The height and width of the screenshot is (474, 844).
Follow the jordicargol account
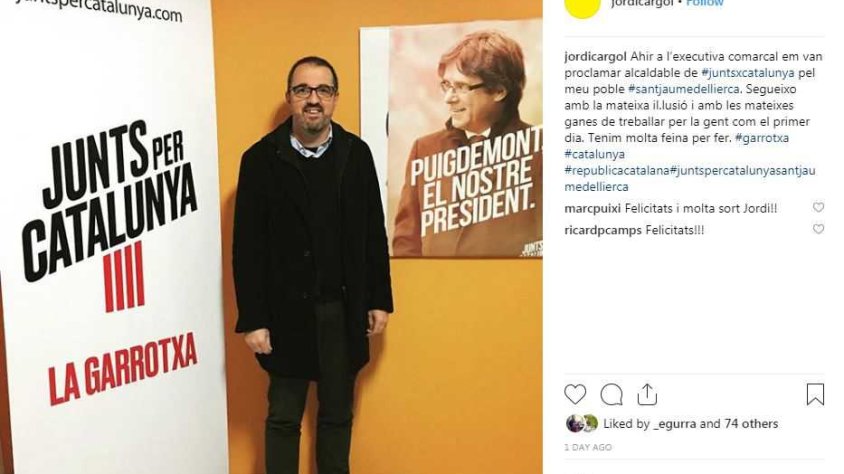[x=705, y=3]
